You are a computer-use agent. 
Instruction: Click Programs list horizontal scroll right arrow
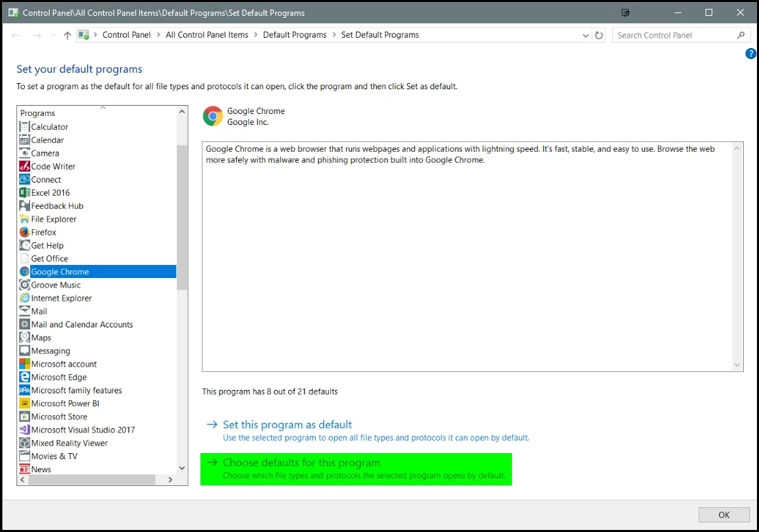click(x=170, y=480)
